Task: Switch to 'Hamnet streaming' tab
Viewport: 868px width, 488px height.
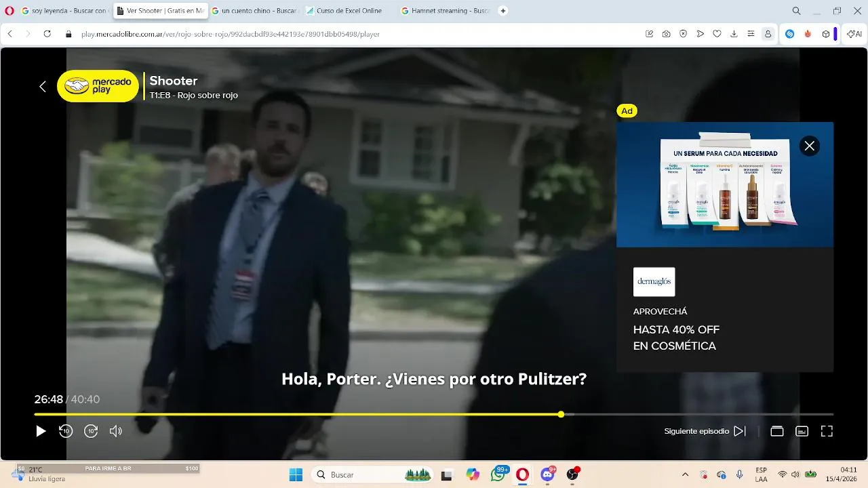Action: pos(443,11)
